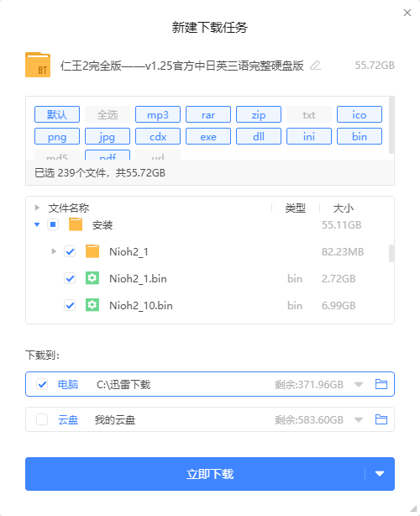The image size is (420, 516).
Task: Toggle the 电脑 download location checkbox
Action: [42, 384]
